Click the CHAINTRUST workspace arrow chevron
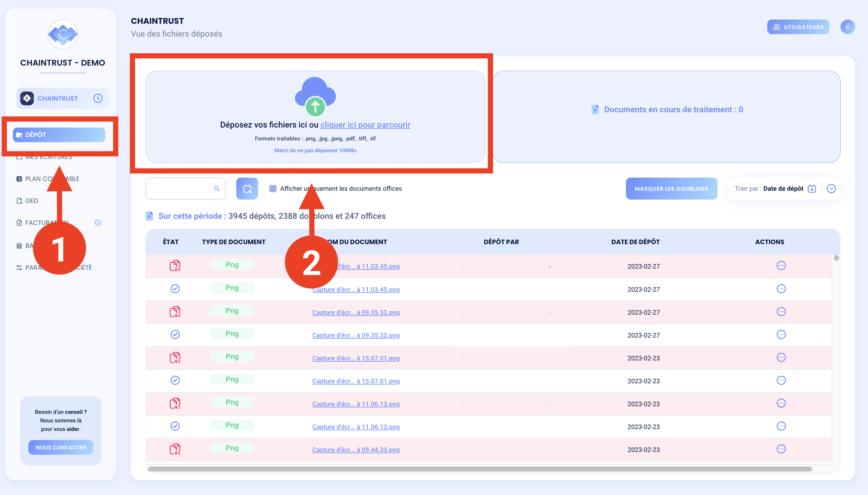The image size is (868, 495). (98, 98)
